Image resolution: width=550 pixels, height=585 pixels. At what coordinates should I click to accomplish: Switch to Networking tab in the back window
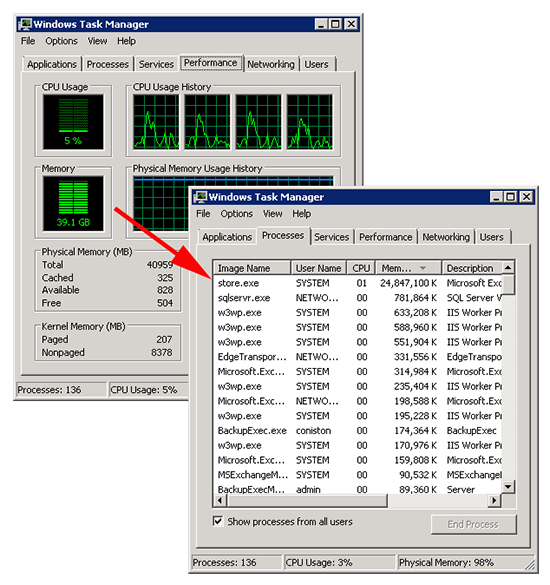[x=271, y=65]
